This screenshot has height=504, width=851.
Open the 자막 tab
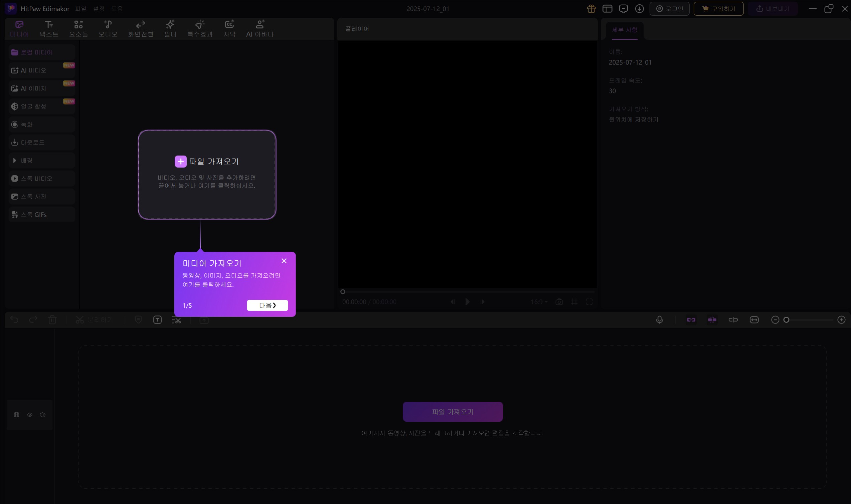coord(229,28)
